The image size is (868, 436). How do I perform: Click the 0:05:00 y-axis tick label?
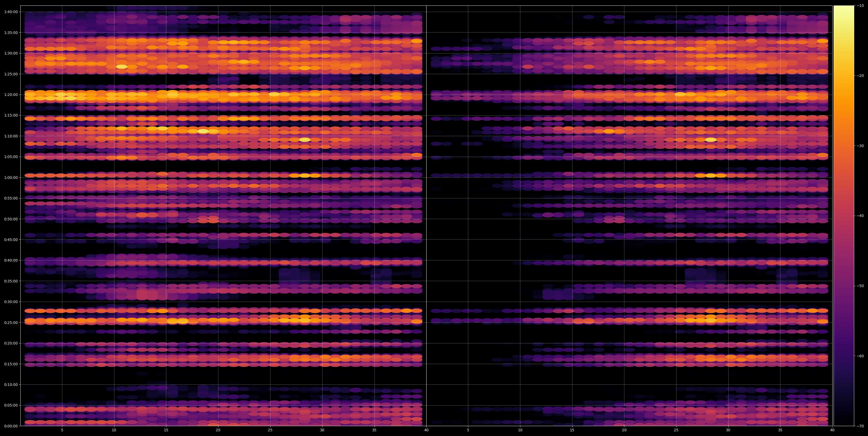pyautogui.click(x=11, y=405)
